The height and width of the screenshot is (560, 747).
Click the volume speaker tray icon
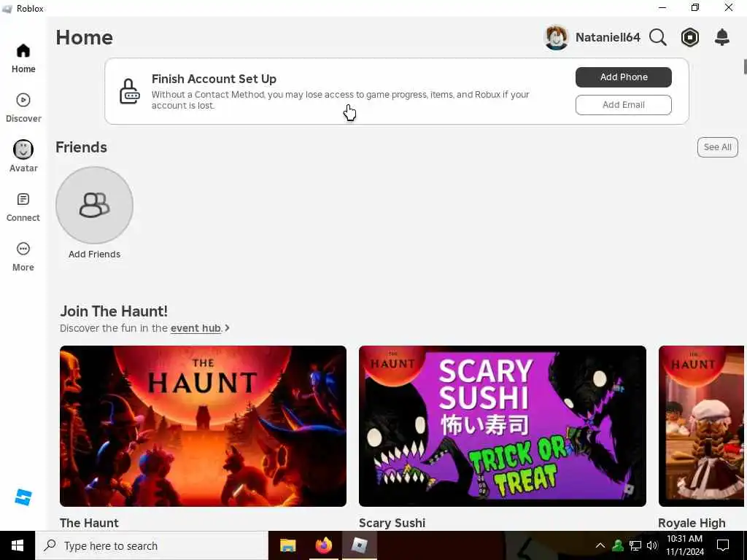coord(652,545)
